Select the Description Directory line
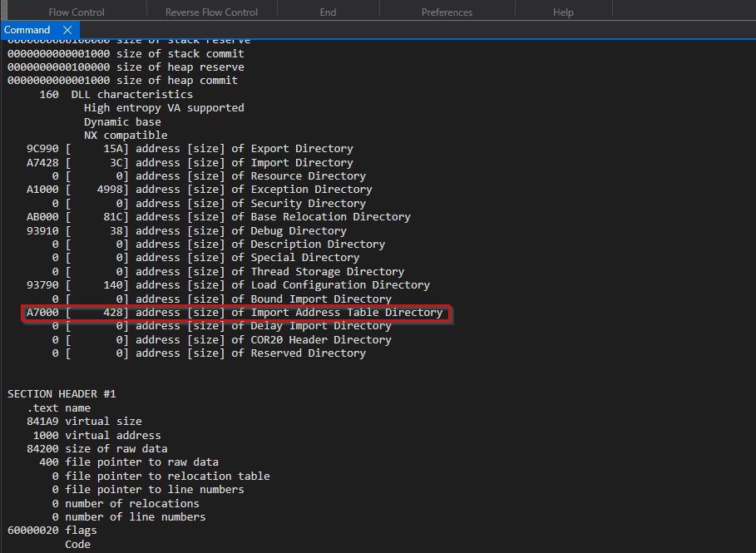The image size is (756, 553). click(219, 244)
